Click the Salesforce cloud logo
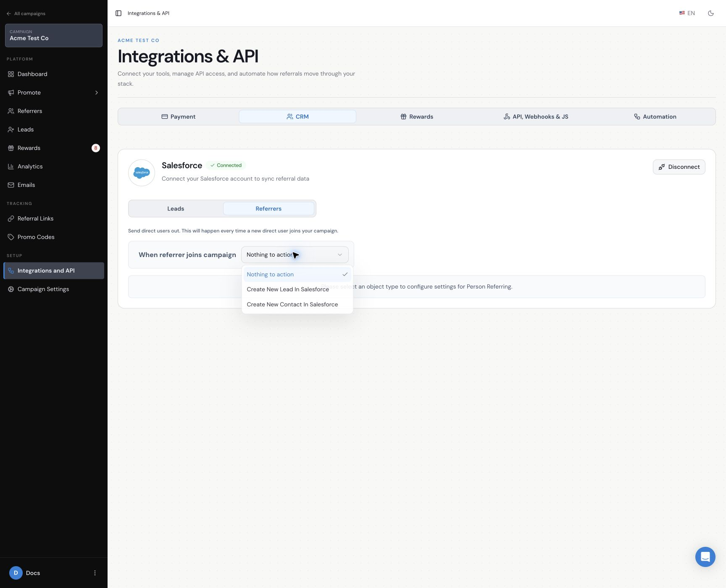Screen dimensions: 726x588 click(x=142, y=173)
